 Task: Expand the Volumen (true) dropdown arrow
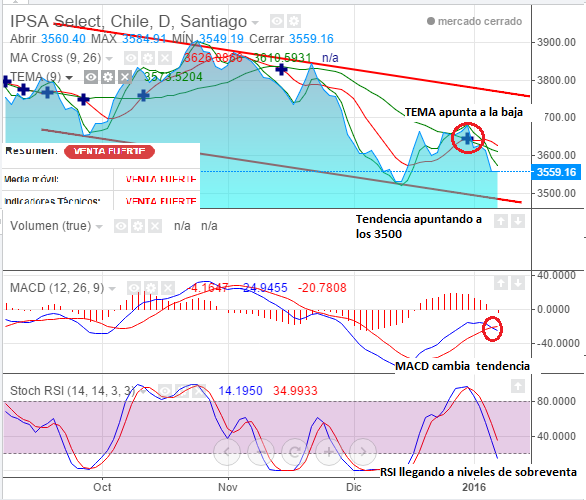pyautogui.click(x=99, y=227)
